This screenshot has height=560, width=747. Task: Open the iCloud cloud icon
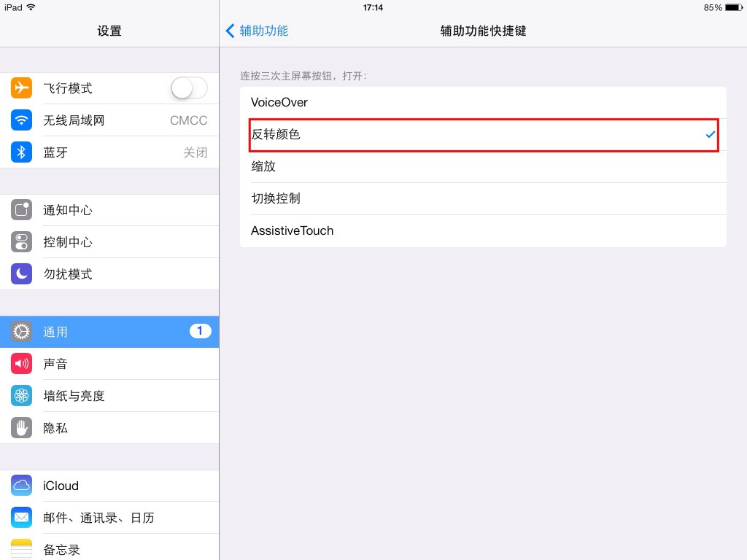point(21,486)
